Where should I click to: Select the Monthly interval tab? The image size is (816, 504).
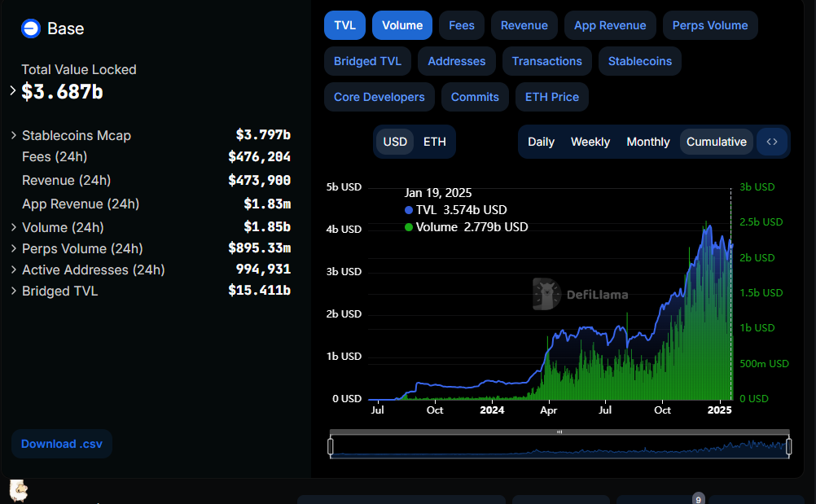pyautogui.click(x=647, y=142)
